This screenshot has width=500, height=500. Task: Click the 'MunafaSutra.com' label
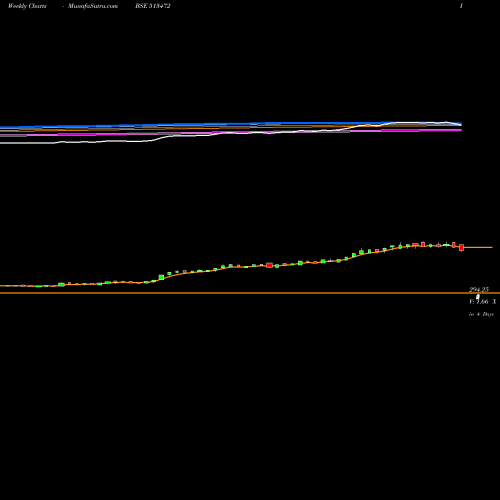pyautogui.click(x=93, y=6)
